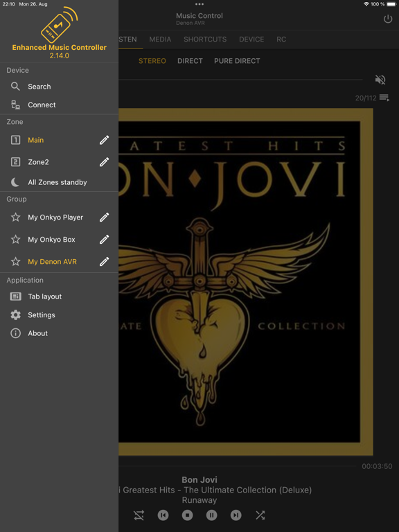Edit My Onkyo Box entry

tap(104, 239)
